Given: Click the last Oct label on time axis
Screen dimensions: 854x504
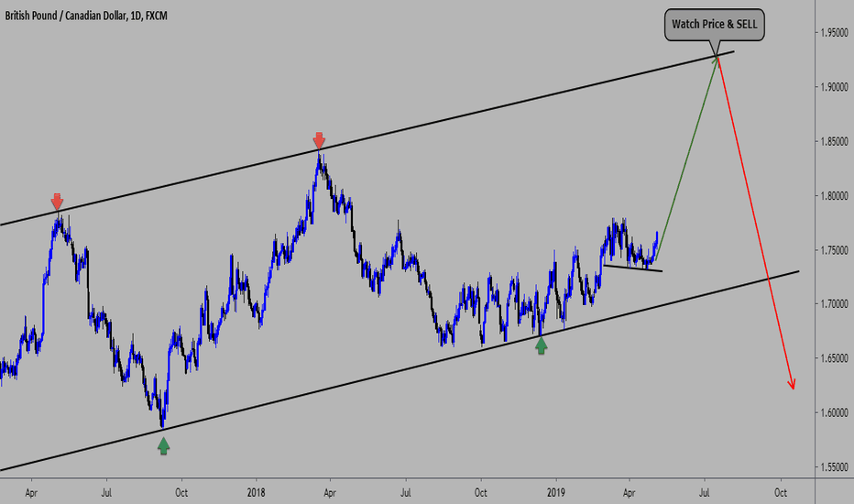Looking at the screenshot, I should click(781, 493).
